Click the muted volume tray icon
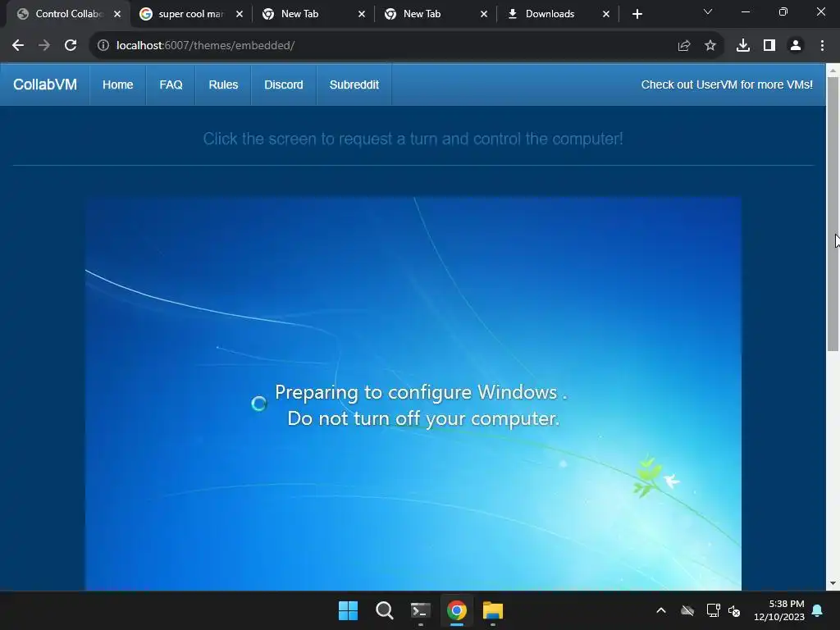The height and width of the screenshot is (630, 840). 734,610
